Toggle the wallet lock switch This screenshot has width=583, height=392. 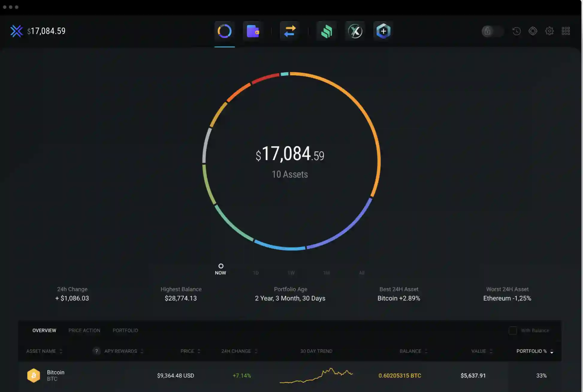click(492, 31)
